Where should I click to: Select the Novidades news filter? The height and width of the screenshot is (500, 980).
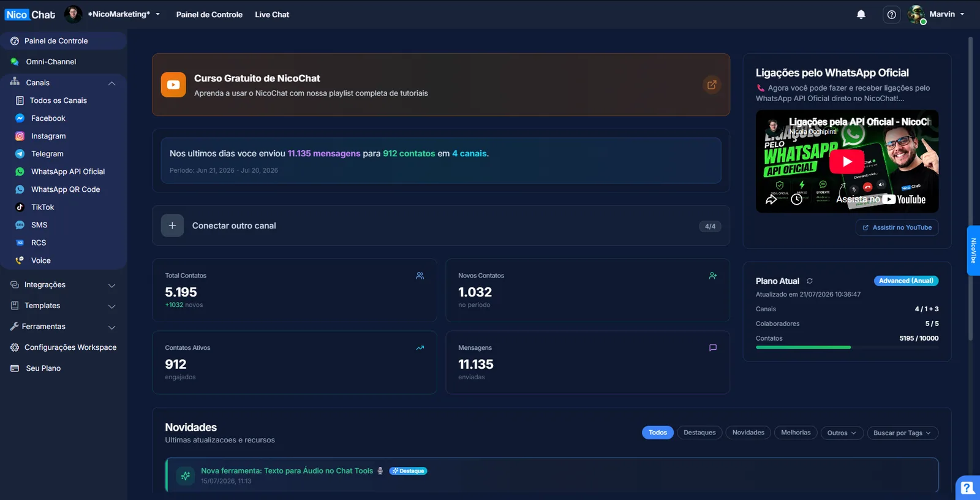748,433
